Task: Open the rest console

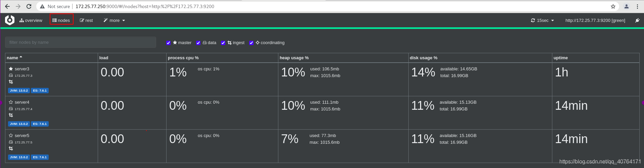Action: [86, 20]
